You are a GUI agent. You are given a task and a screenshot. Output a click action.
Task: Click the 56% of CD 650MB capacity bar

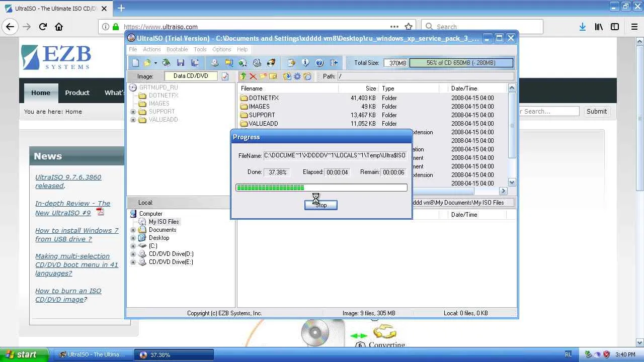(461, 63)
